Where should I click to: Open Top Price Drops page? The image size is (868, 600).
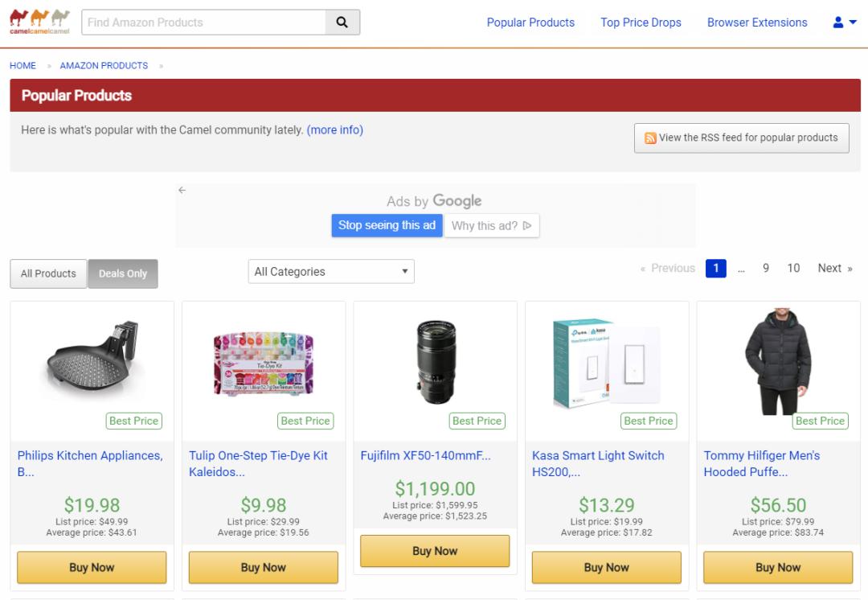(641, 23)
